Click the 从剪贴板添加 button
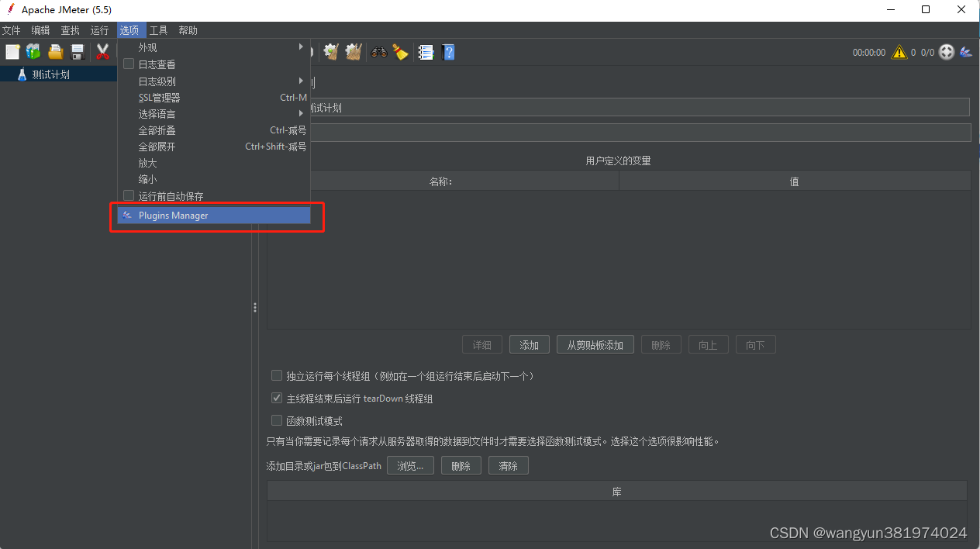Image resolution: width=980 pixels, height=549 pixels. click(595, 345)
